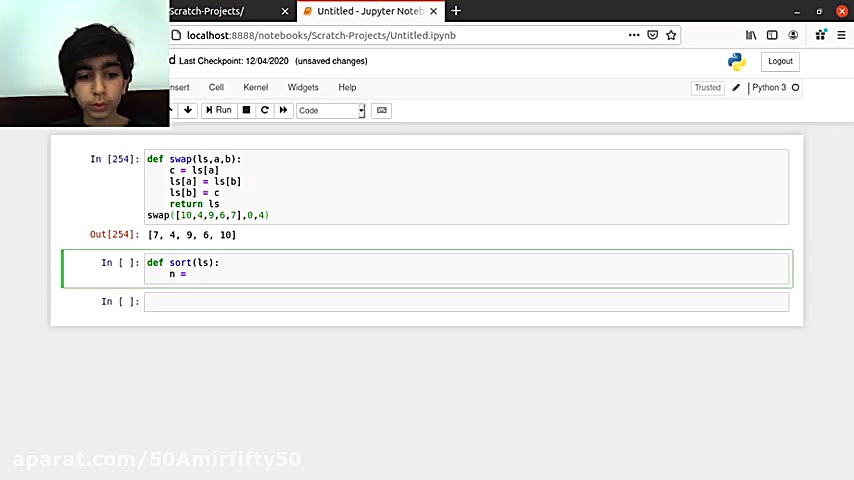Log out with the Logout button
Screen dimensions: 854x480
click(780, 61)
